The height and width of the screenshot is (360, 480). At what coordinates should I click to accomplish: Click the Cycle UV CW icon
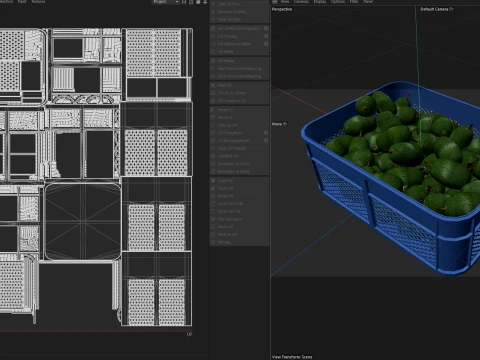pos(213,211)
